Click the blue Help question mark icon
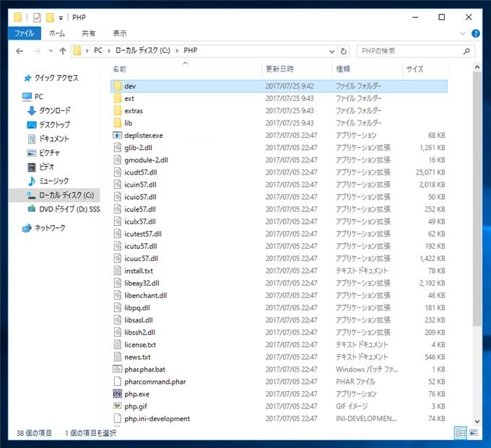 (475, 33)
